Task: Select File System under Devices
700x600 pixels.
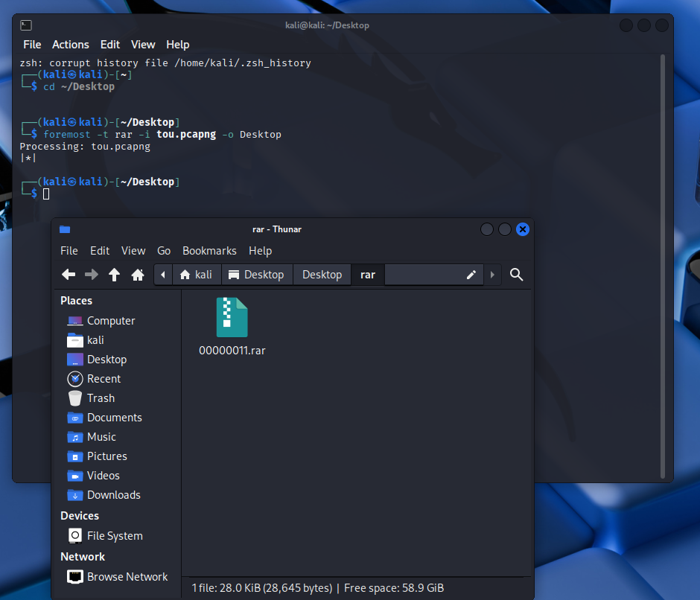Action: click(114, 536)
